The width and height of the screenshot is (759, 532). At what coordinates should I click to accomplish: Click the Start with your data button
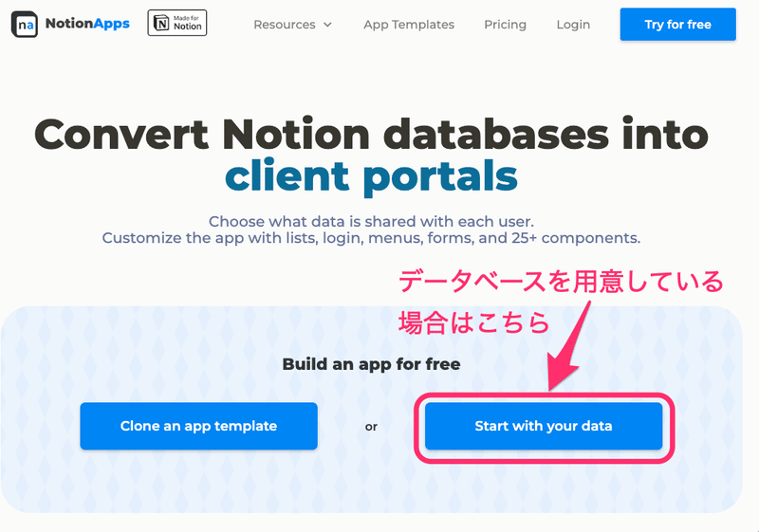544,426
